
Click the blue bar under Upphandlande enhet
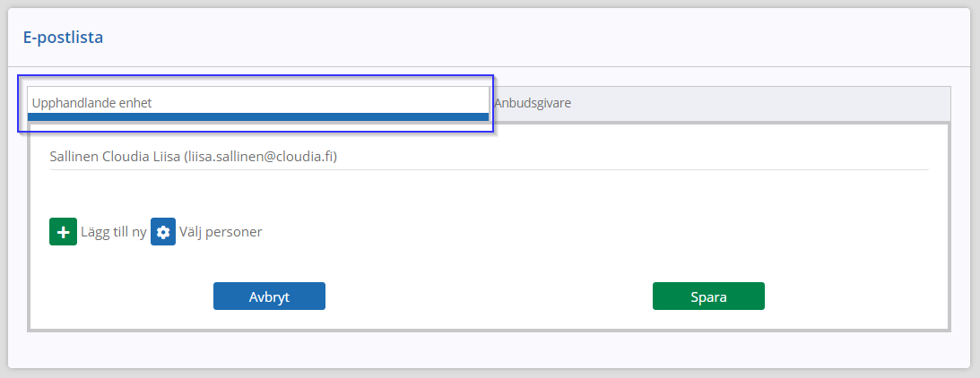coord(258,116)
